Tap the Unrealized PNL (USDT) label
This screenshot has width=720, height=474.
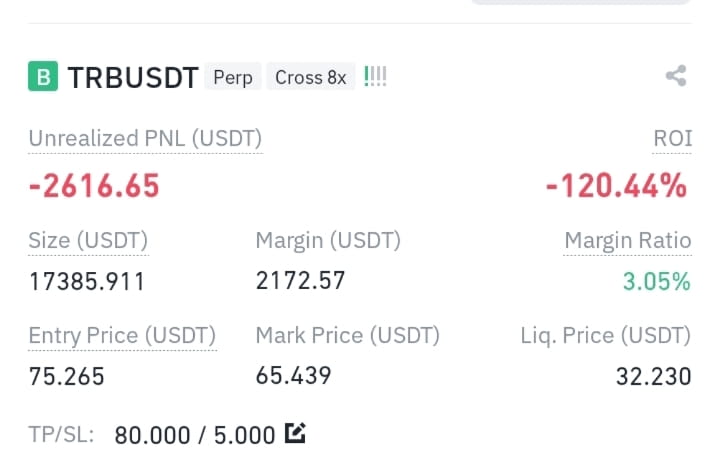click(145, 138)
